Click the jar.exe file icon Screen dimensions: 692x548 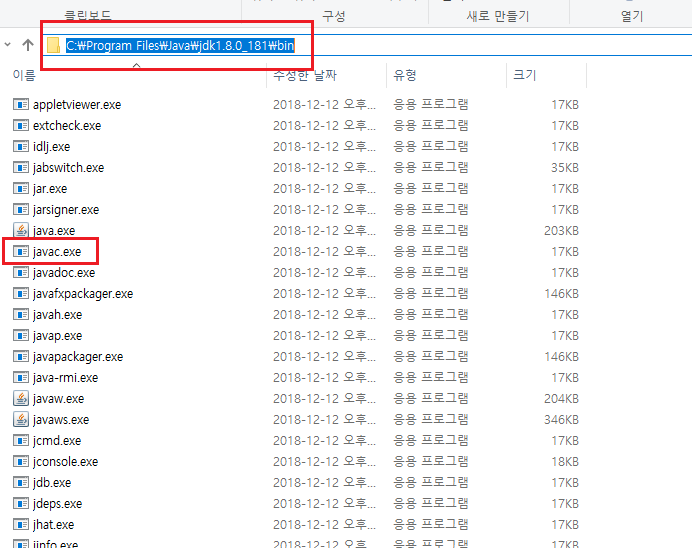coord(21,188)
